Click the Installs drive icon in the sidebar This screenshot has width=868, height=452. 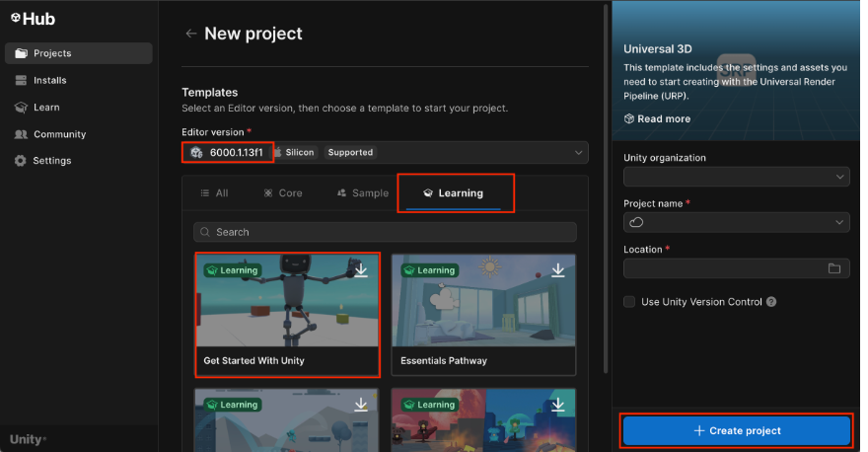(x=21, y=80)
